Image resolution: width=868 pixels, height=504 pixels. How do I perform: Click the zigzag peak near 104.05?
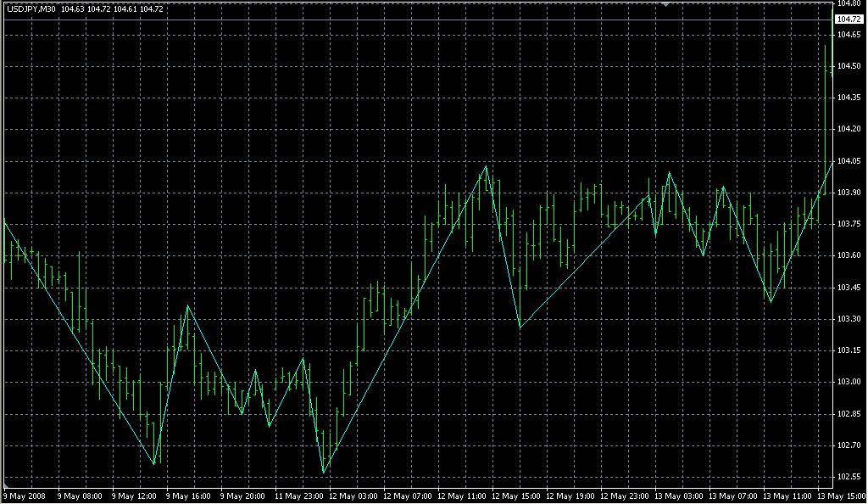point(486,166)
